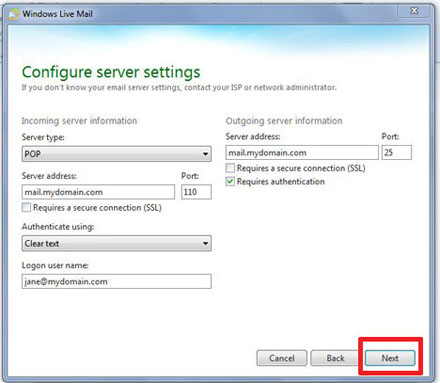Uncheck Requires authentication checkbox
This screenshot has height=383, width=440.
(x=230, y=181)
